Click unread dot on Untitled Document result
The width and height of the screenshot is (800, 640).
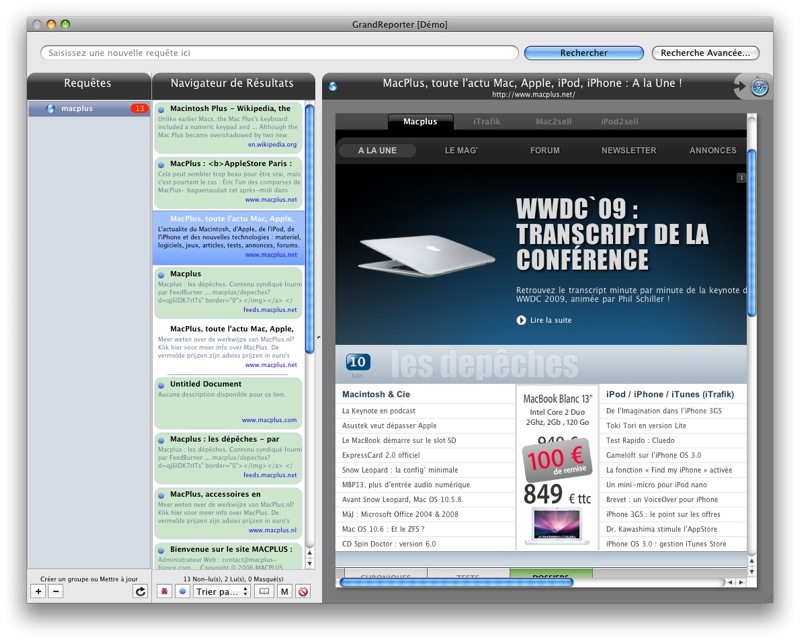click(161, 385)
